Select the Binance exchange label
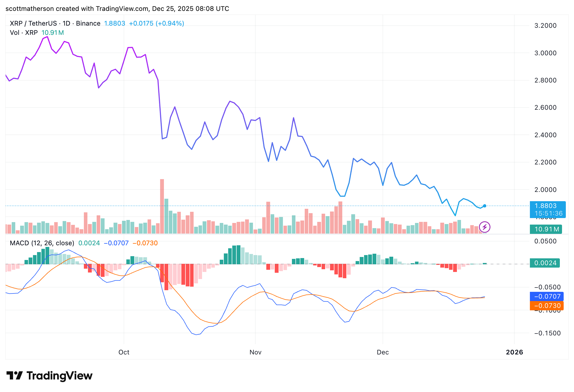Viewport: 574px width, 392px height. (88, 23)
